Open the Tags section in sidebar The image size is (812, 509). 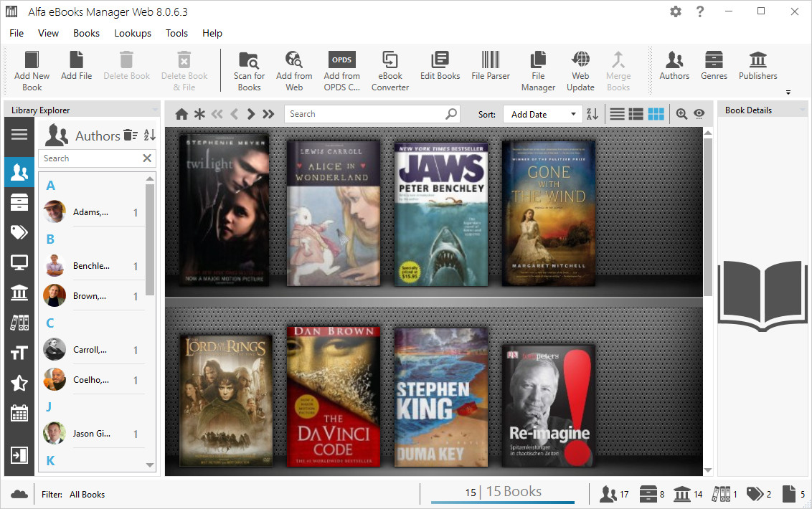[x=19, y=232]
